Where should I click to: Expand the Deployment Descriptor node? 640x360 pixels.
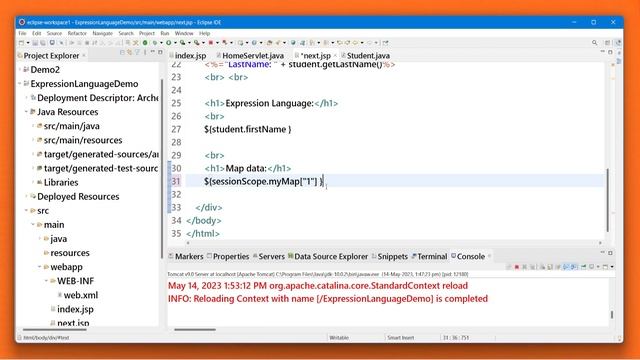click(x=27, y=98)
